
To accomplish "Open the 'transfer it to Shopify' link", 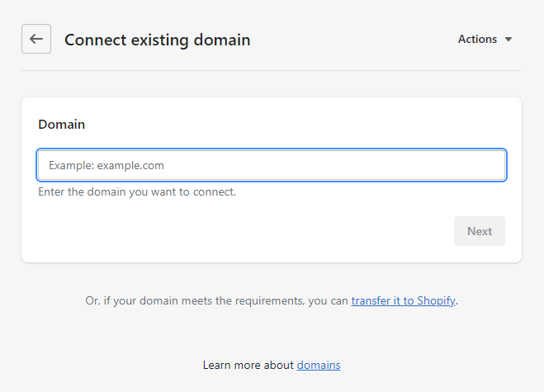I will [x=403, y=301].
